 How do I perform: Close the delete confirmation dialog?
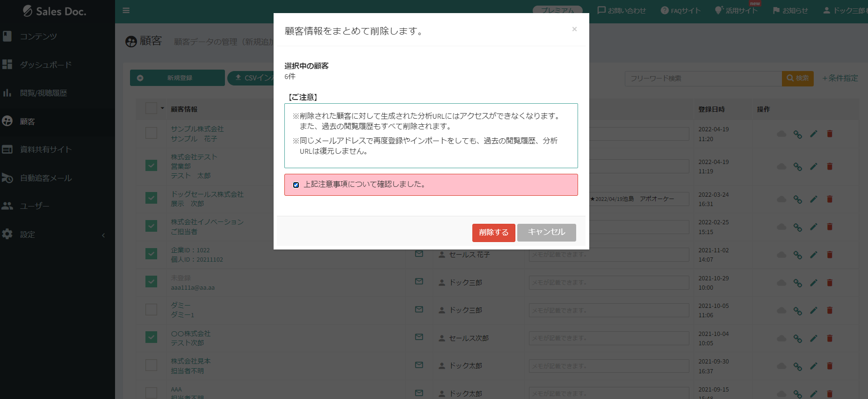pyautogui.click(x=574, y=29)
